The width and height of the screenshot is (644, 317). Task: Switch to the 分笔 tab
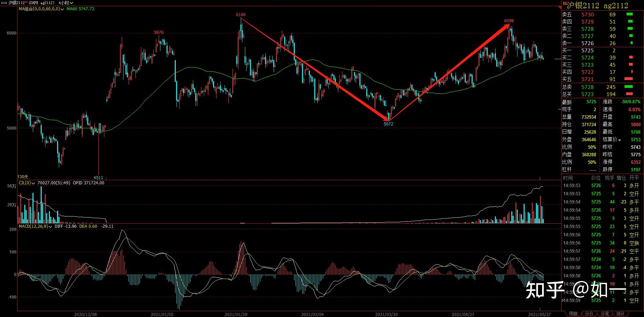pyautogui.click(x=605, y=314)
